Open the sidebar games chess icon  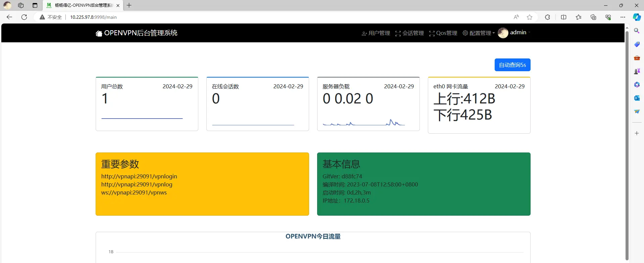coord(637,71)
